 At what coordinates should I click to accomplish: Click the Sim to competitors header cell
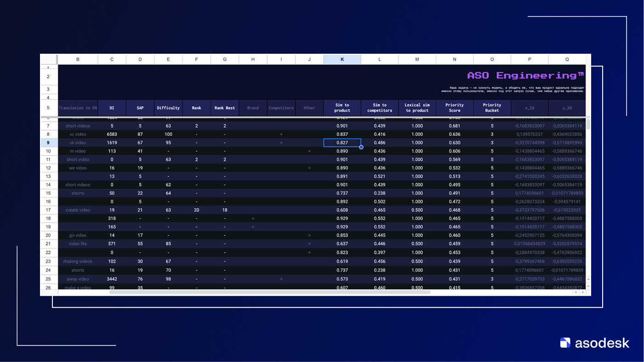380,108
